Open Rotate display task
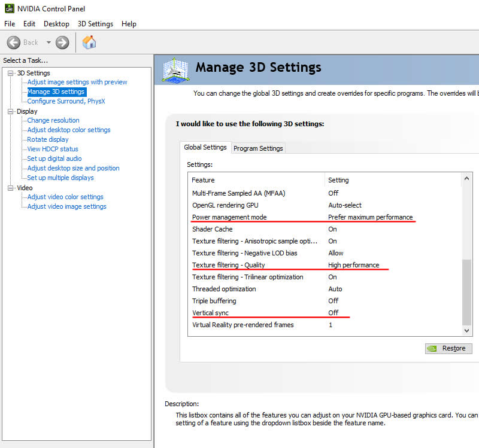Image resolution: width=479 pixels, height=448 pixels. click(48, 139)
